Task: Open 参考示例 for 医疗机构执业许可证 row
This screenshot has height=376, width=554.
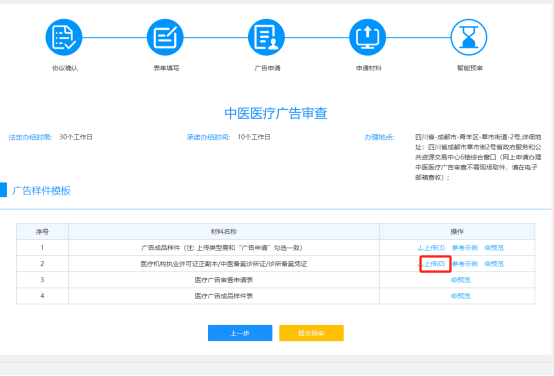Action: tap(465, 264)
